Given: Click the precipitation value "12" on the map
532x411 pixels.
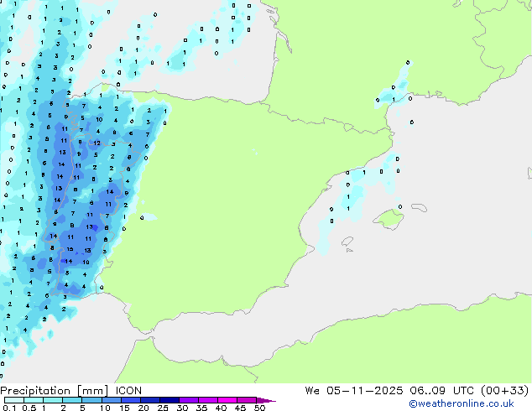Looking at the screenshot, I should point(97,143).
